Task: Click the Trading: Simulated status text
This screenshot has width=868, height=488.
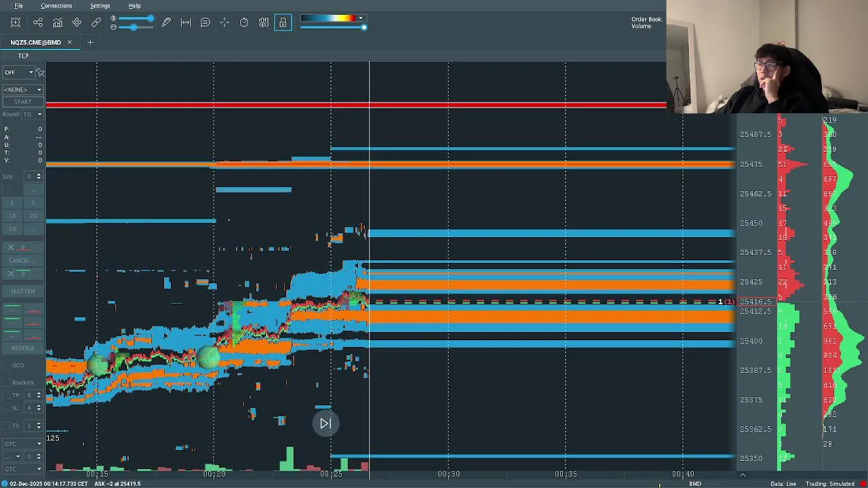Action: [831, 484]
